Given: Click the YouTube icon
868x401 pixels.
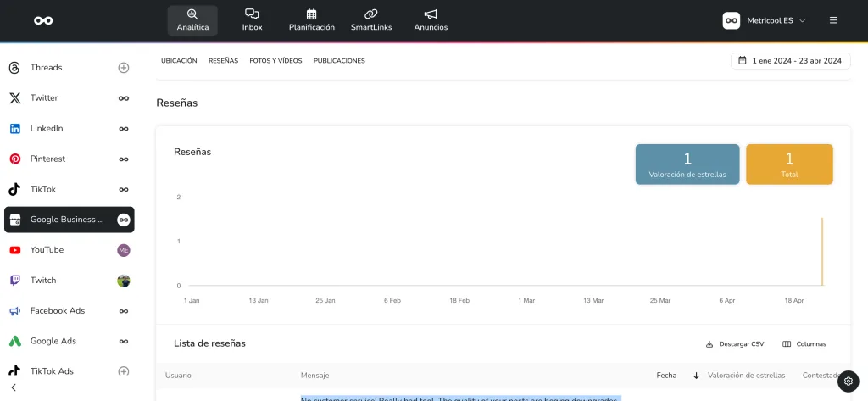Looking at the screenshot, I should [x=15, y=250].
